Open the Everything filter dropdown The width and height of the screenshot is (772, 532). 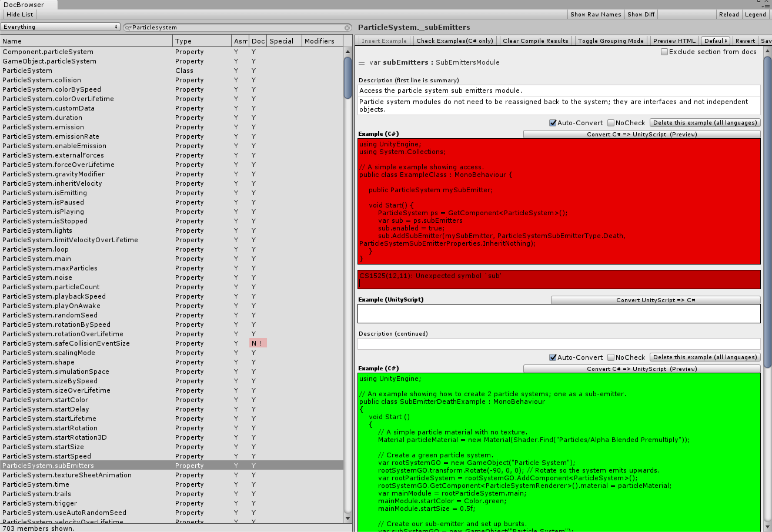(61, 27)
